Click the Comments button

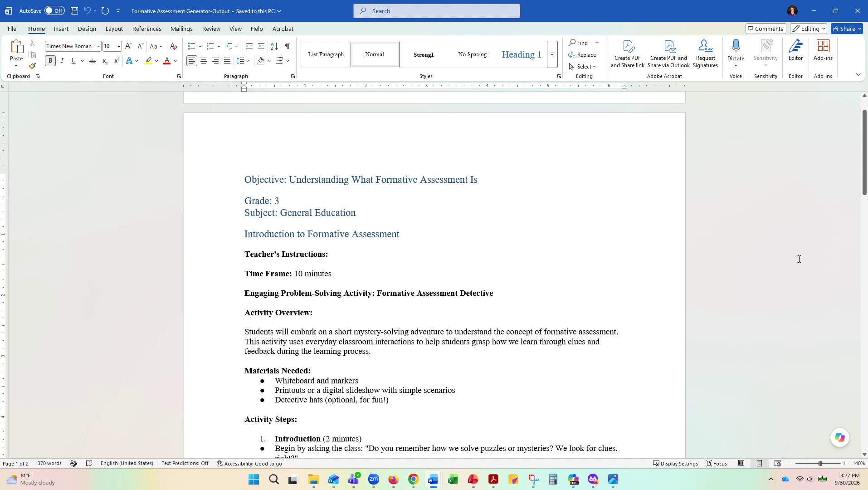click(x=766, y=29)
